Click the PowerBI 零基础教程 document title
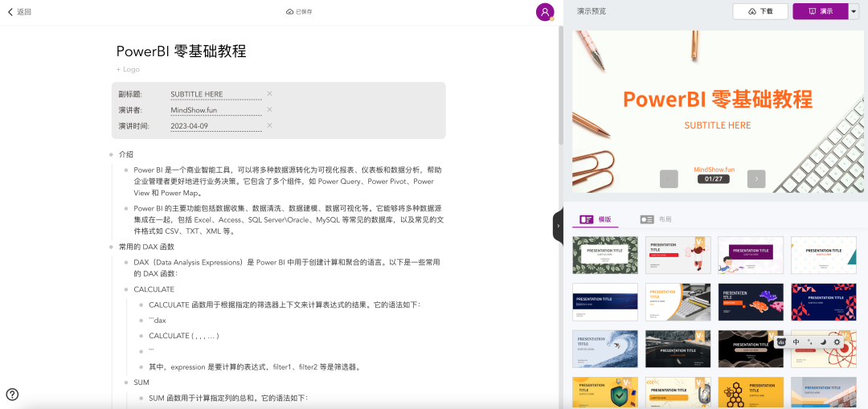 (181, 51)
